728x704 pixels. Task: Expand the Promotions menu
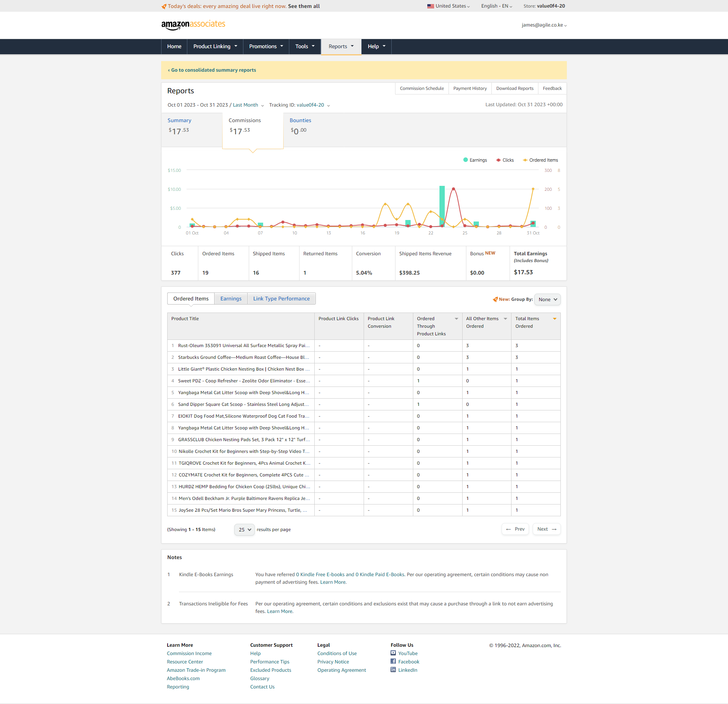tap(266, 46)
